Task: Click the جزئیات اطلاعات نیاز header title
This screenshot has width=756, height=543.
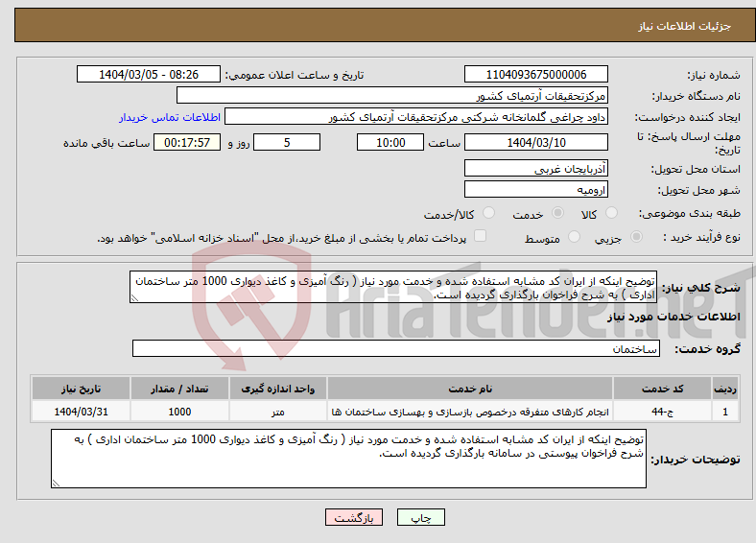Action: 684,26
